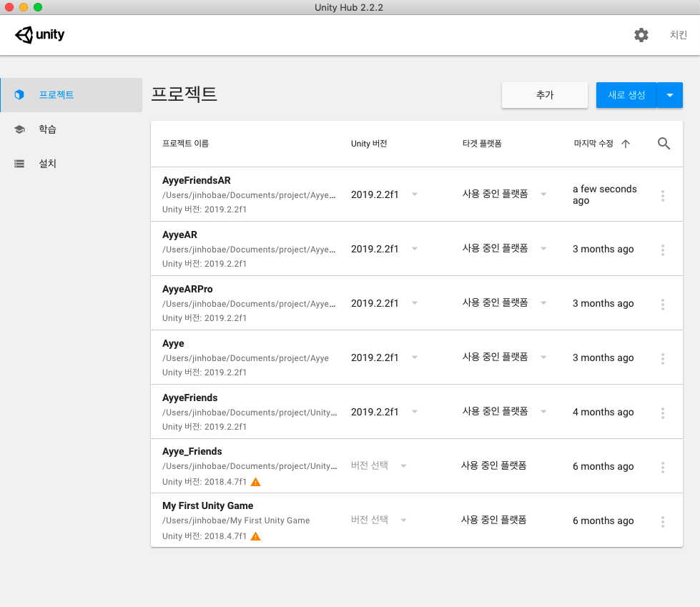Screen dimensions: 700x607
Task: Click the 타겟 플랫폼 column header
Action: click(482, 143)
